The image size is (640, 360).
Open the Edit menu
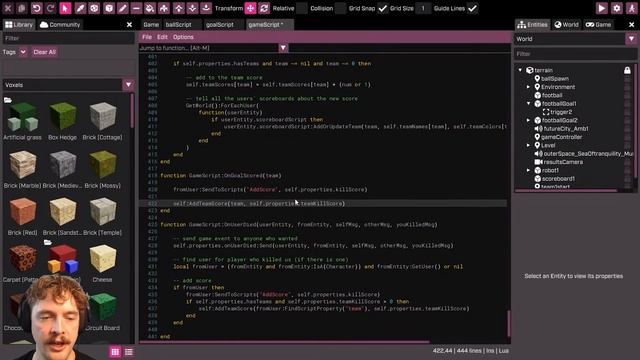pos(162,37)
